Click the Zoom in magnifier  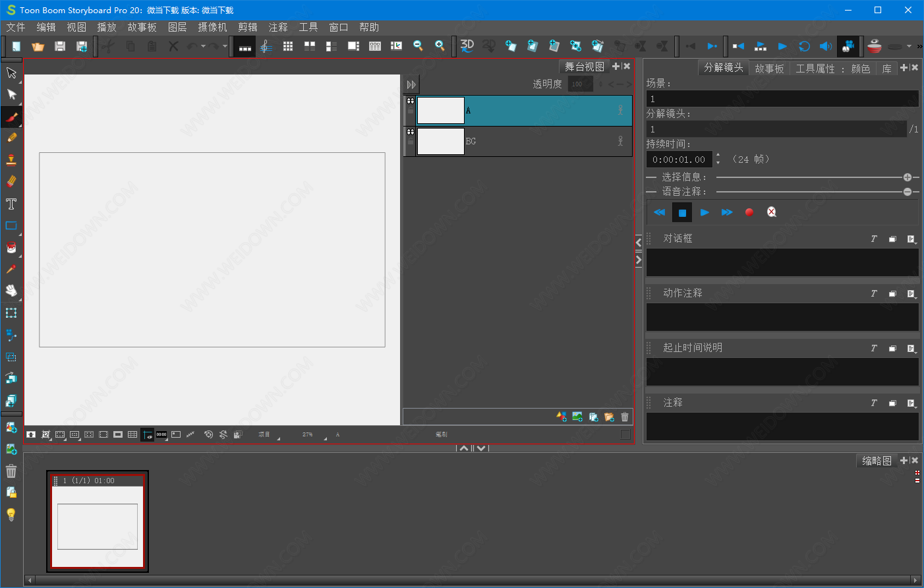coord(440,46)
